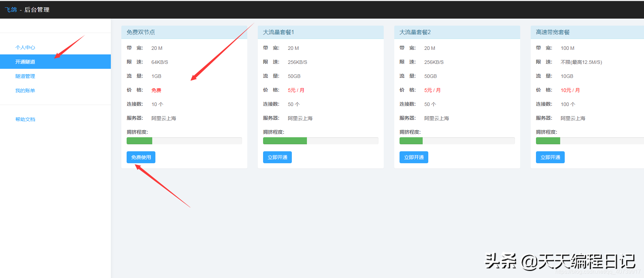The height and width of the screenshot is (278, 644).
Task: Click 立即开通 under 大流量套餐1
Action: tap(277, 157)
